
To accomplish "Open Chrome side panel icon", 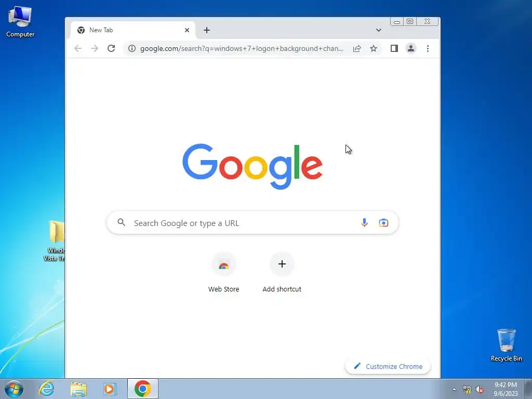I will [394, 48].
